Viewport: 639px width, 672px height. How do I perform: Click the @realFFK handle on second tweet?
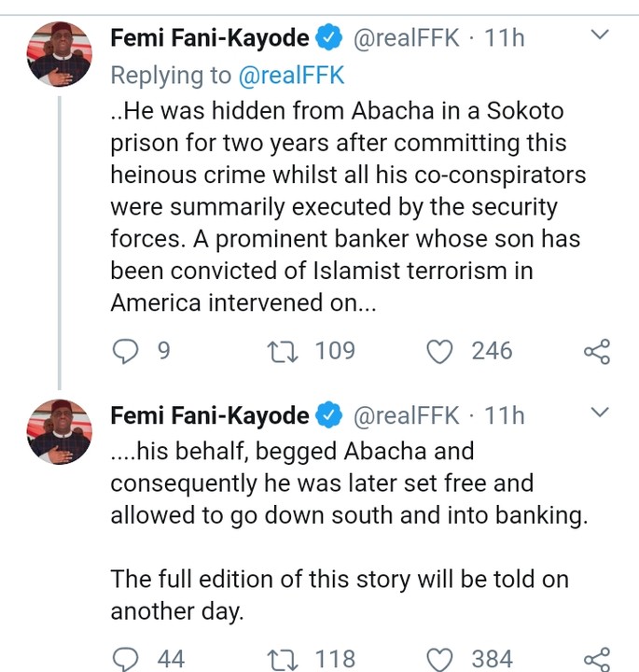tap(404, 414)
